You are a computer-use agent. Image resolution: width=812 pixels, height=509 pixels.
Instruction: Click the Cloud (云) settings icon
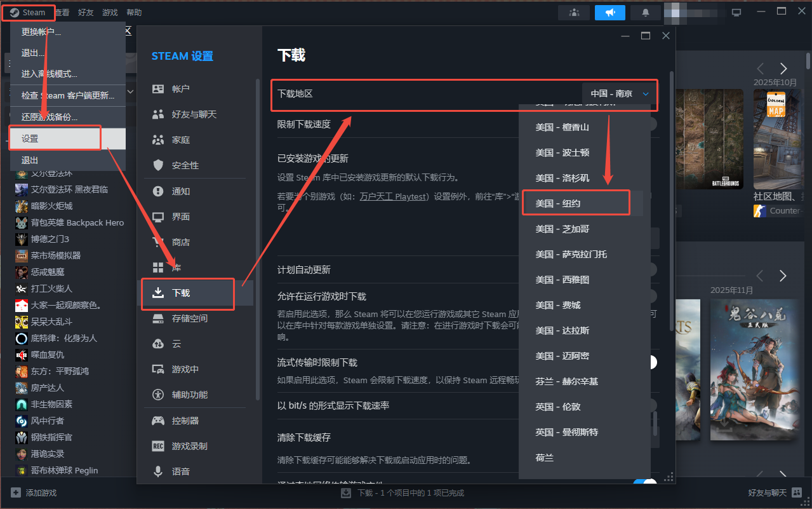pyautogui.click(x=158, y=344)
